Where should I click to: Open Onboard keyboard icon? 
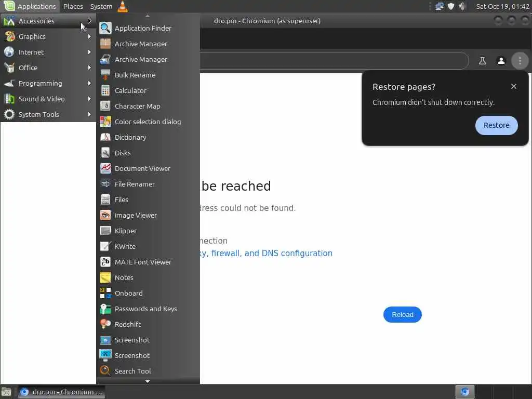[105, 293]
